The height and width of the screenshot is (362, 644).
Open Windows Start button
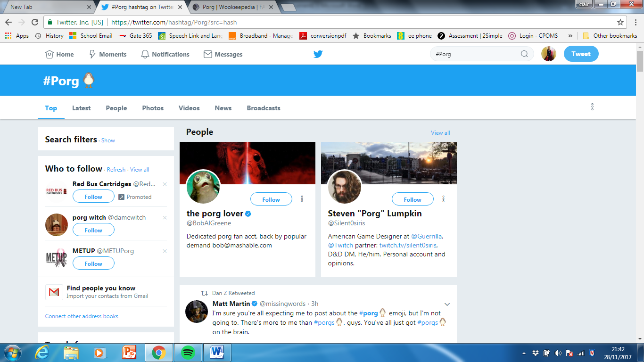(12, 353)
